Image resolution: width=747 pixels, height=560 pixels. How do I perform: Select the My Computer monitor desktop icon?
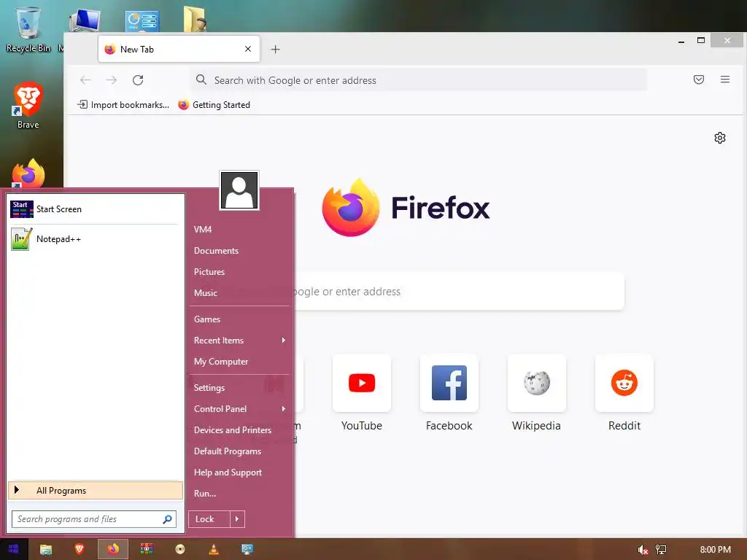(85, 20)
